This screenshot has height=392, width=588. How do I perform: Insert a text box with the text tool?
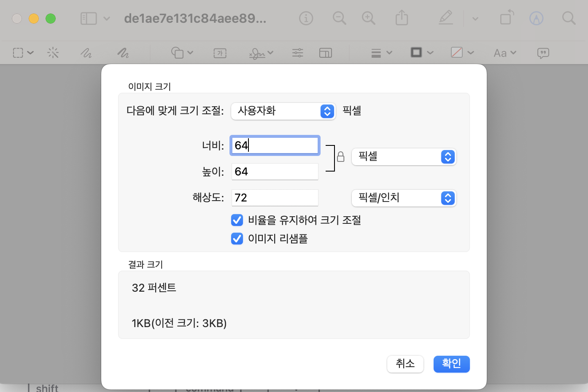click(220, 52)
